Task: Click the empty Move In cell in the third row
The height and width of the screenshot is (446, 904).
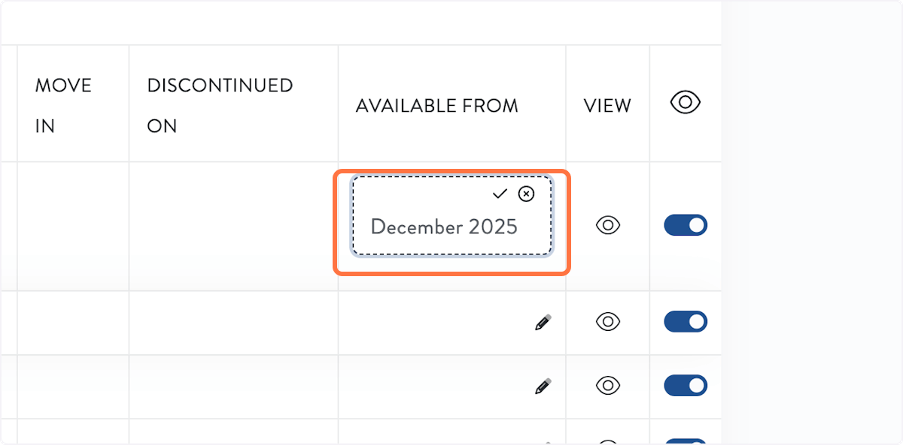Action: tap(73, 385)
